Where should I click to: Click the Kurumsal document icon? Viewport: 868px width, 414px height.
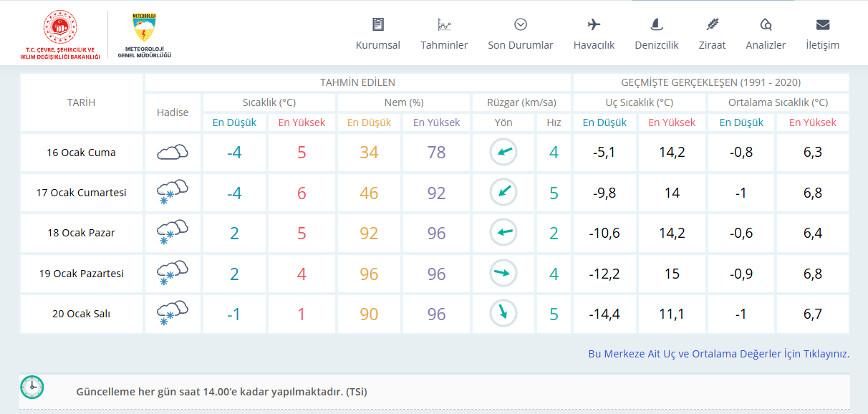pos(378,24)
